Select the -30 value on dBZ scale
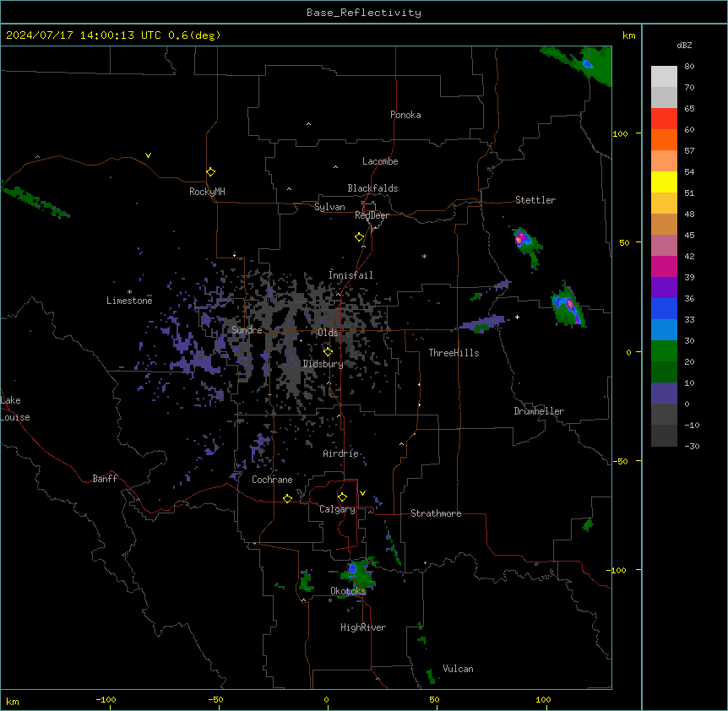The height and width of the screenshot is (711, 728). coord(692,446)
